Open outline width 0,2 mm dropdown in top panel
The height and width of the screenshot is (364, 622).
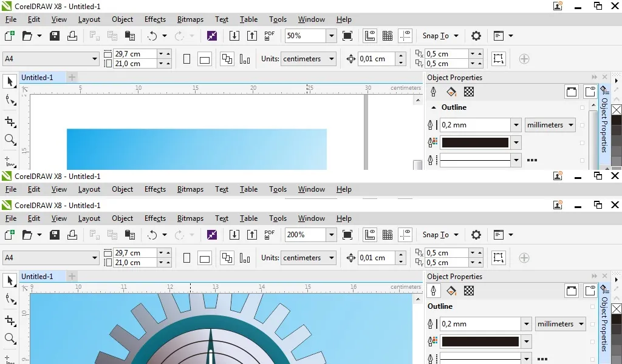click(516, 125)
